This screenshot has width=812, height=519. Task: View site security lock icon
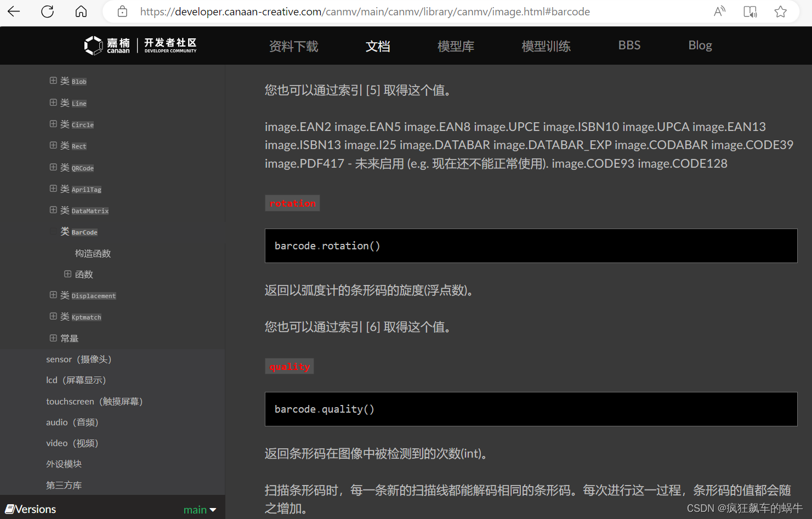pyautogui.click(x=122, y=12)
